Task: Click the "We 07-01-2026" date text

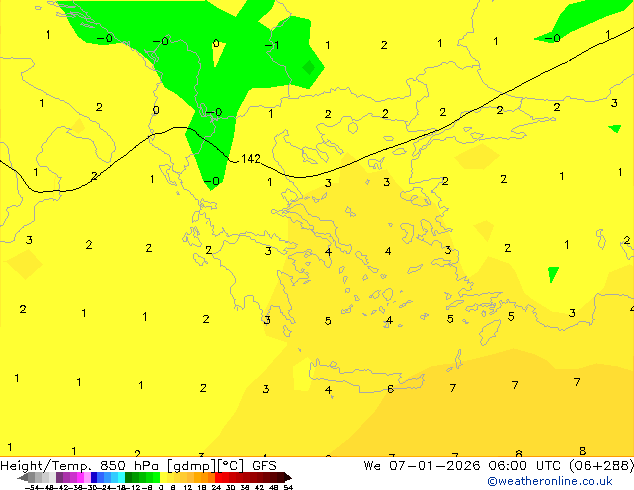Action: point(422,466)
